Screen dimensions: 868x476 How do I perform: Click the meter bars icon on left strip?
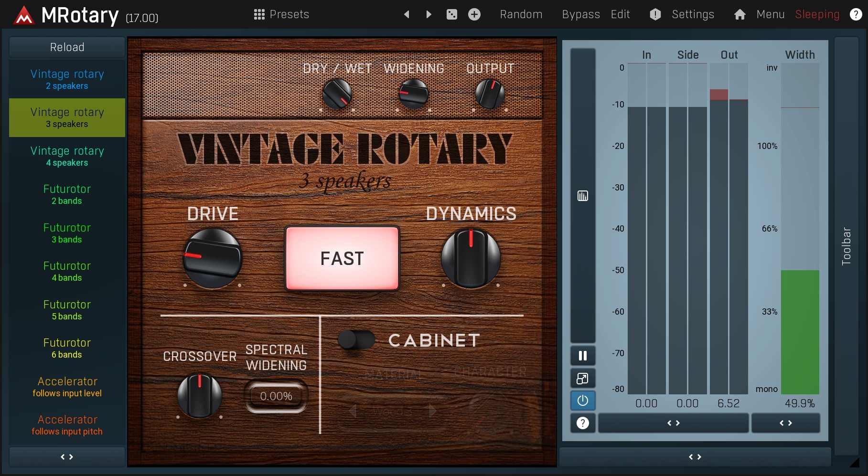coord(582,196)
